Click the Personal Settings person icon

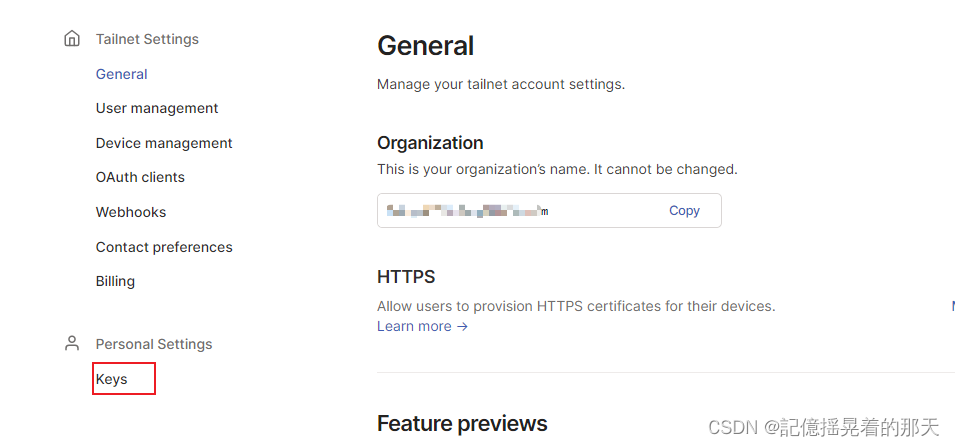click(x=72, y=344)
